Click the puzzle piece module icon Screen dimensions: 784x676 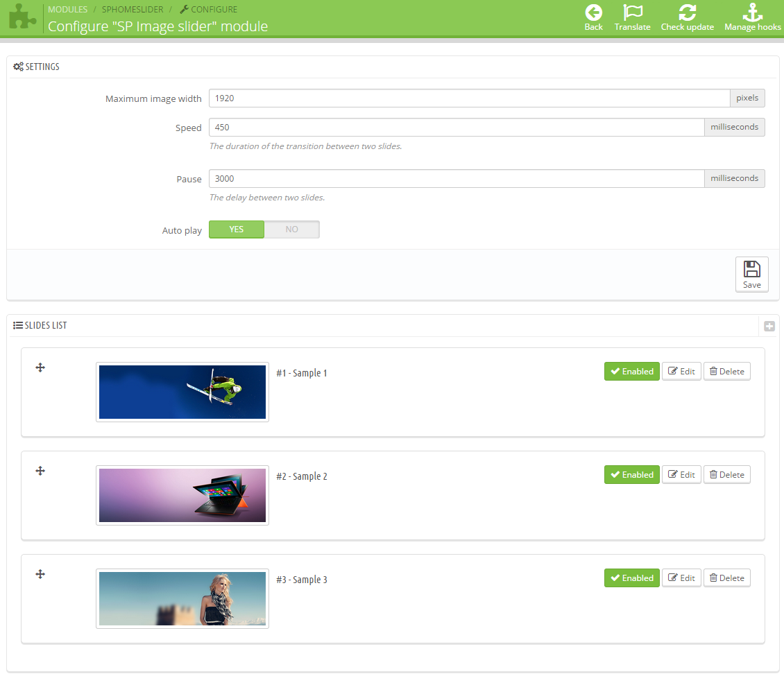[x=22, y=17]
